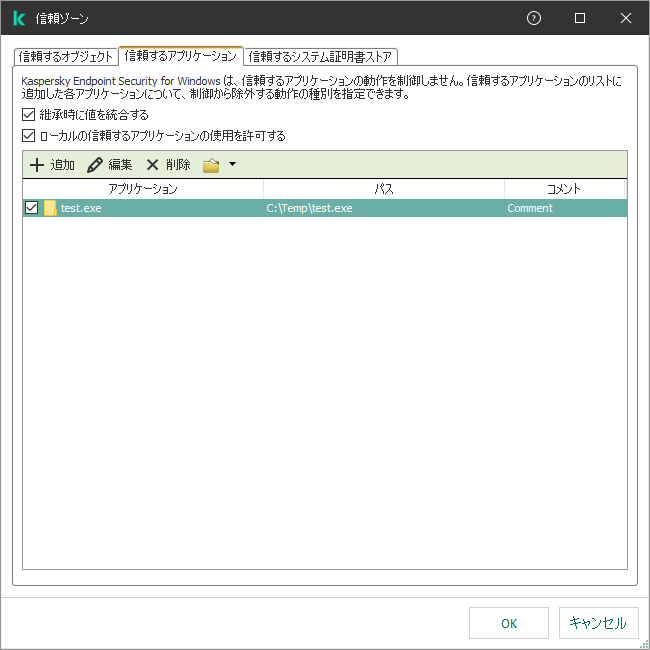The image size is (650, 650).
Task: Sort by パス column header
Action: pos(384,189)
